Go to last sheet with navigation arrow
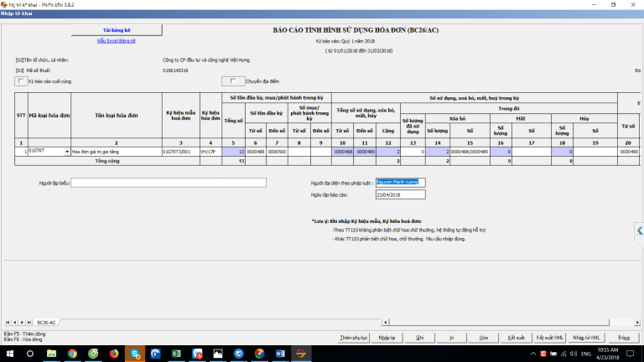The height and width of the screenshot is (362, 644). pyautogui.click(x=29, y=323)
